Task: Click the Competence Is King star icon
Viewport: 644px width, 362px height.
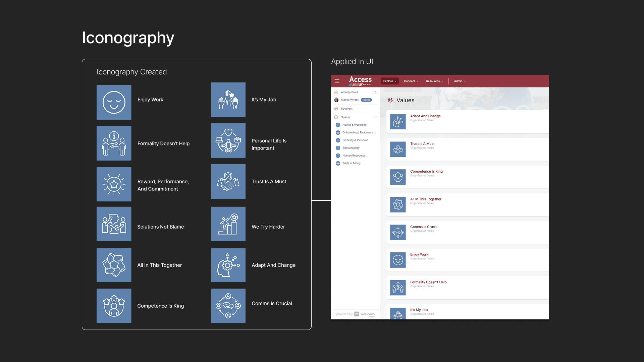Action: point(114,306)
